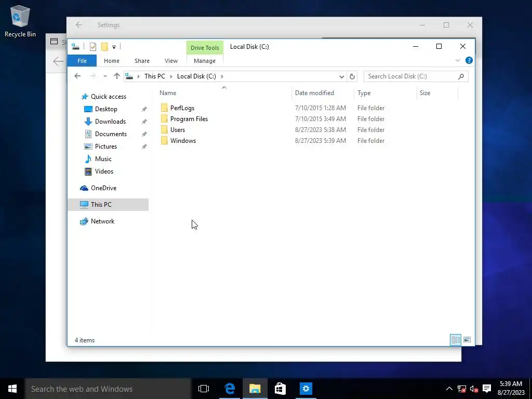
Task: Click the network status tray icon
Action: [461, 389]
